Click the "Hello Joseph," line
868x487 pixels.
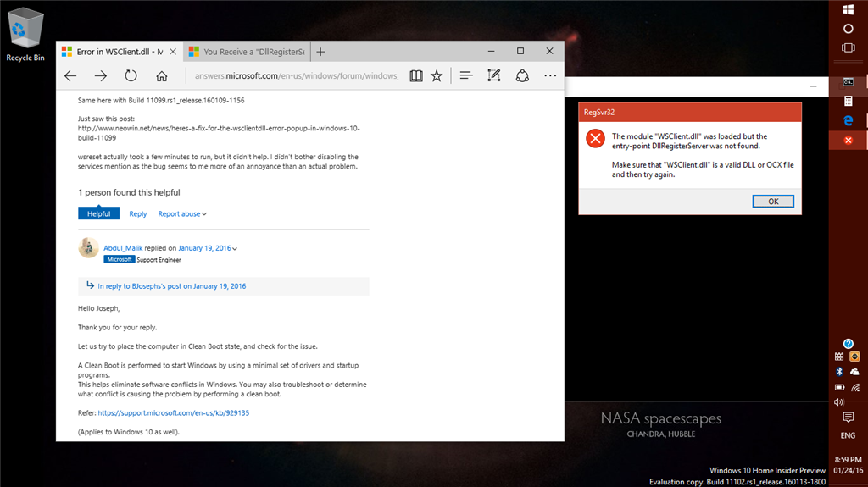point(98,308)
